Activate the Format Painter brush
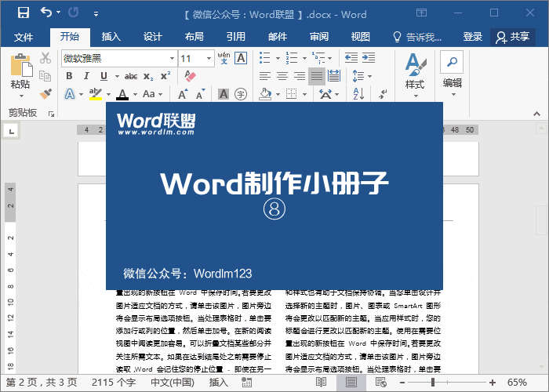 click(x=45, y=94)
